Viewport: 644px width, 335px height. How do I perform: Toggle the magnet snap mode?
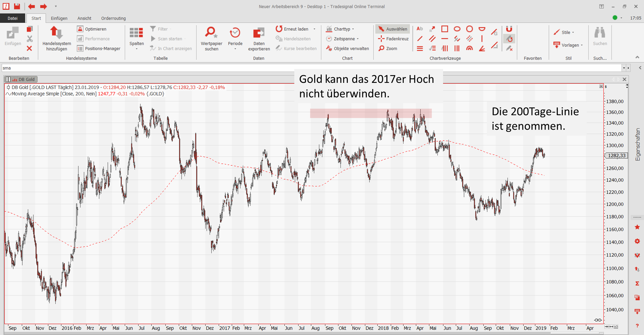click(x=509, y=29)
